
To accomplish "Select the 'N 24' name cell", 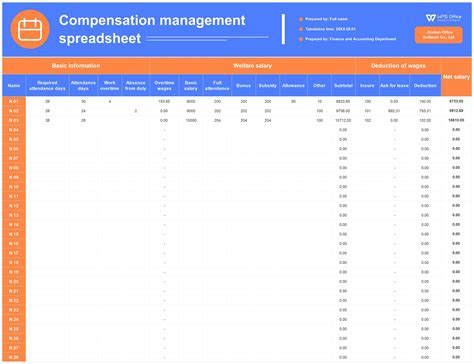I will click(14, 320).
